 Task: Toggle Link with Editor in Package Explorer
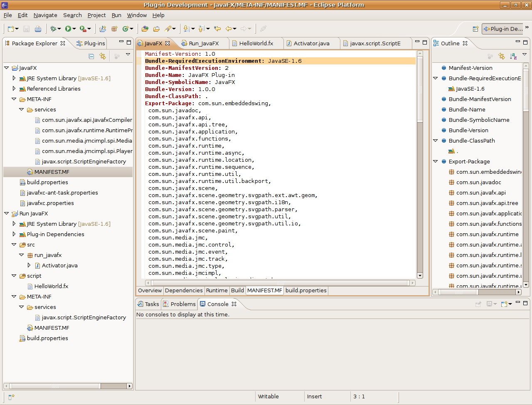[103, 56]
